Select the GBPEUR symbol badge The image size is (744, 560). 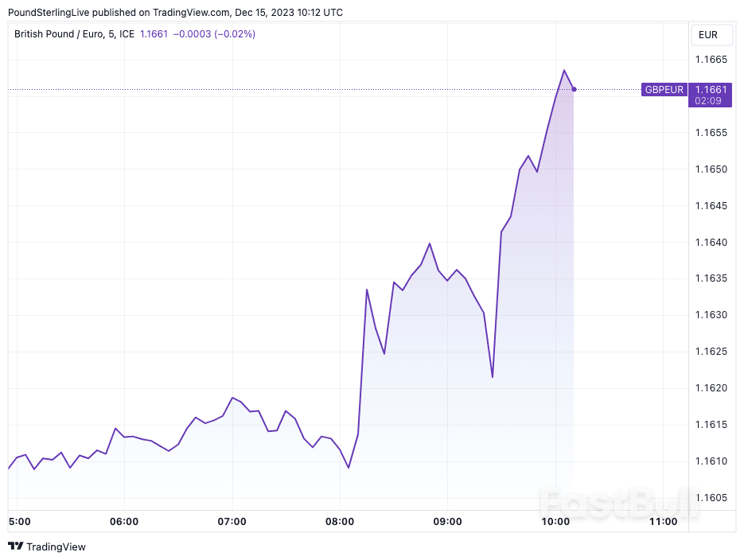(x=664, y=90)
